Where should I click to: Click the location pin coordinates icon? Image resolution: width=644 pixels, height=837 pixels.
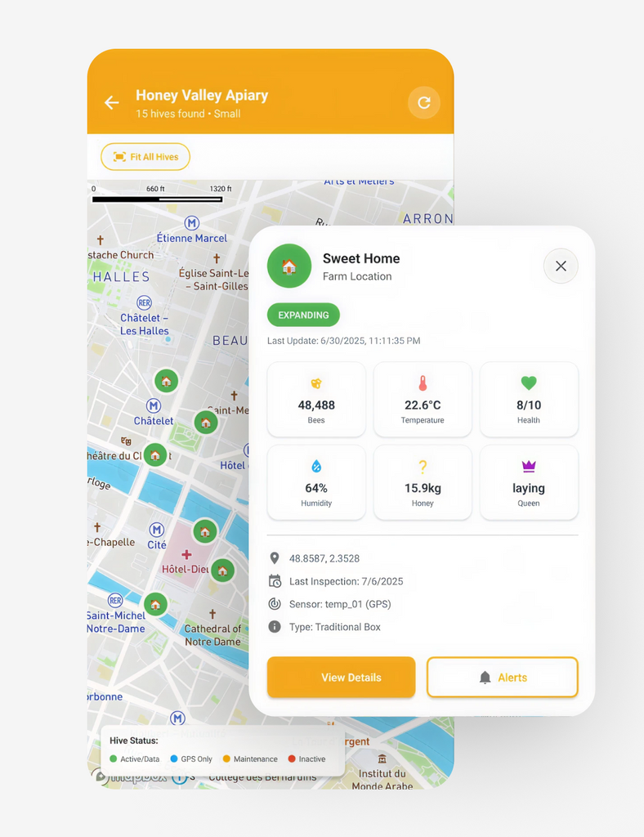[x=275, y=558]
